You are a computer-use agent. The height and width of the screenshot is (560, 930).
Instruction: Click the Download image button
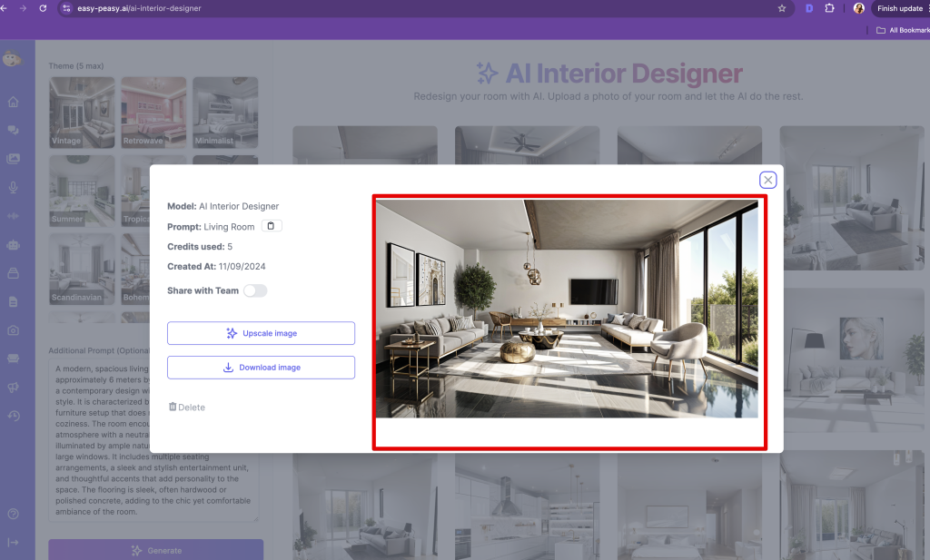[x=261, y=368]
